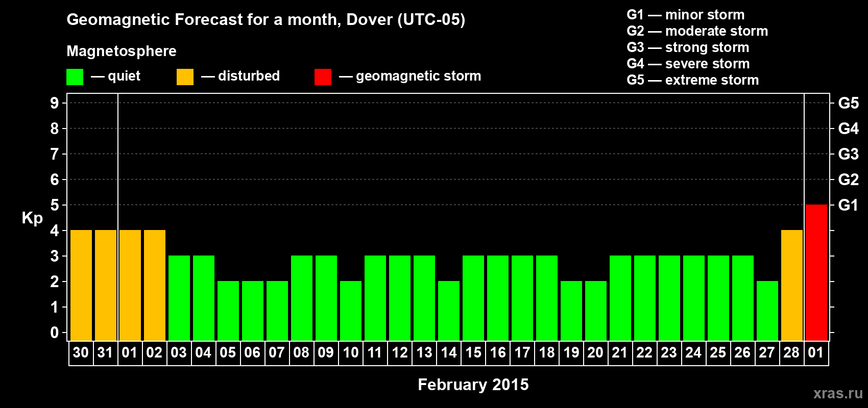Click the date label '12'
This screenshot has width=868, height=408.
(400, 352)
